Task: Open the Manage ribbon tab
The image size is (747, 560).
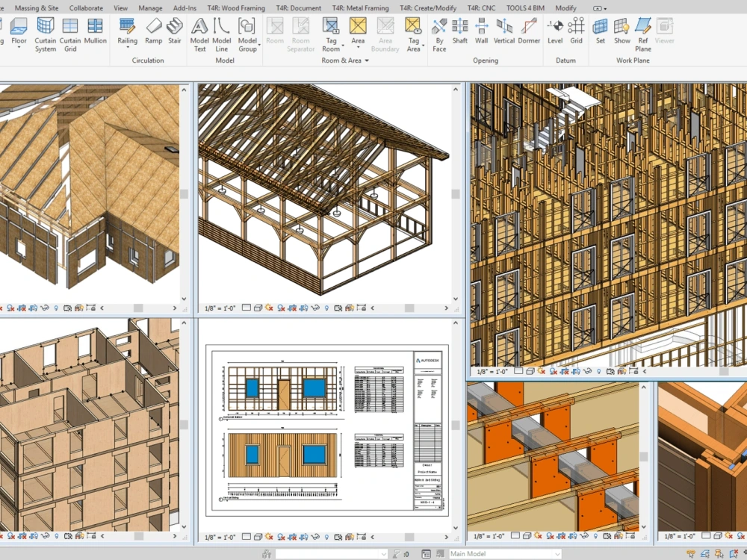Action: tap(149, 8)
